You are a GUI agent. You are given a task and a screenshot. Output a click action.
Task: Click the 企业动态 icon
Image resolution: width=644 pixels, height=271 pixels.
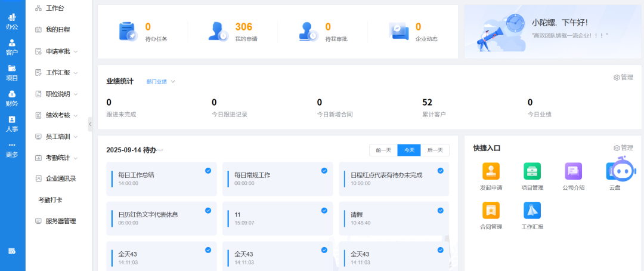point(398,31)
